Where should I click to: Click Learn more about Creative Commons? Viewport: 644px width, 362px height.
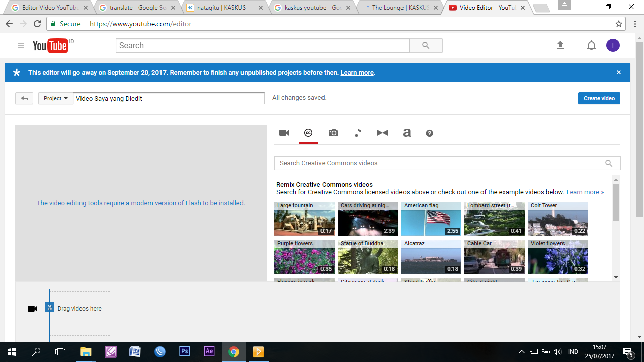pos(585,192)
